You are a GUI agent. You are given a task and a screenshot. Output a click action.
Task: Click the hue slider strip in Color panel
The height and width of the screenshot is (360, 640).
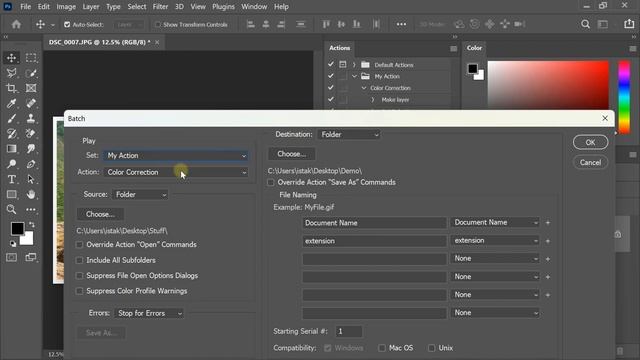[x=624, y=97]
